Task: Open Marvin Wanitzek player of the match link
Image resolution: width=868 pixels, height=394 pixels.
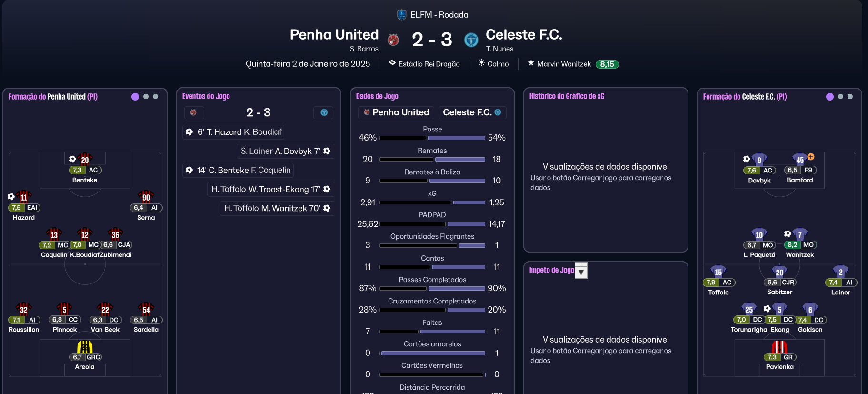Action: (564, 64)
